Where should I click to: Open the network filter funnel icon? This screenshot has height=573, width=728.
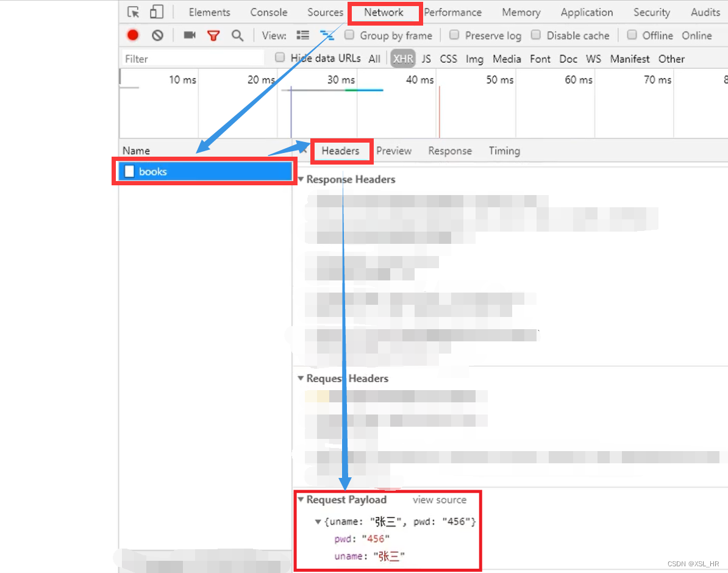point(213,35)
